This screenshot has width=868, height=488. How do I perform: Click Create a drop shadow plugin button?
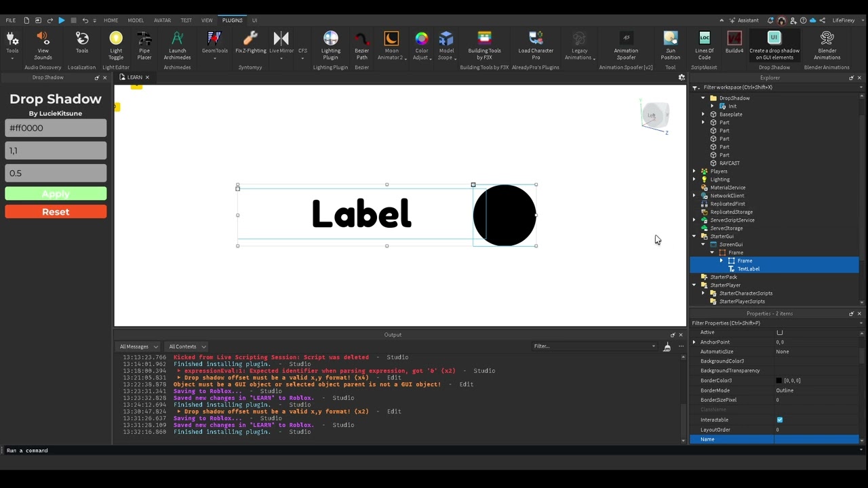774,45
